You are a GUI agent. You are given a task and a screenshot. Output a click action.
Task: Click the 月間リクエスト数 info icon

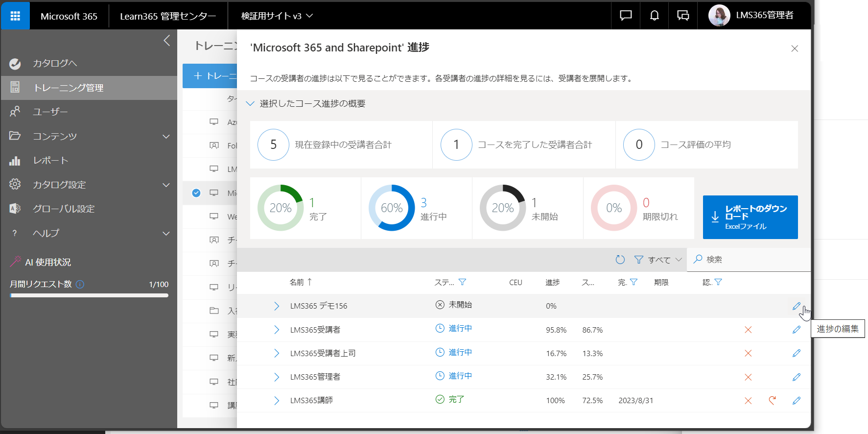[x=80, y=284]
